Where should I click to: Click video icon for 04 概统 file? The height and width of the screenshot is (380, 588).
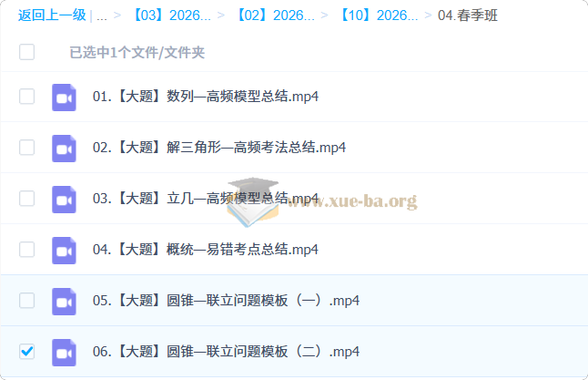click(x=63, y=250)
